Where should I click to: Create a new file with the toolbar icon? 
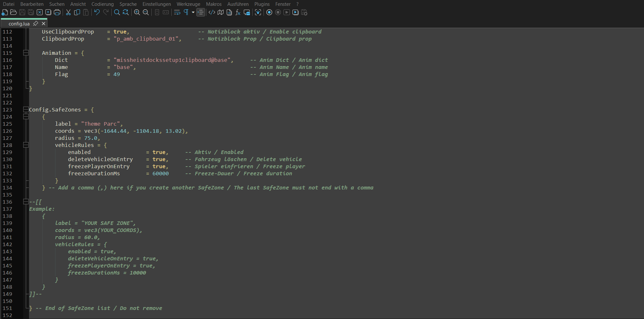pos(5,12)
